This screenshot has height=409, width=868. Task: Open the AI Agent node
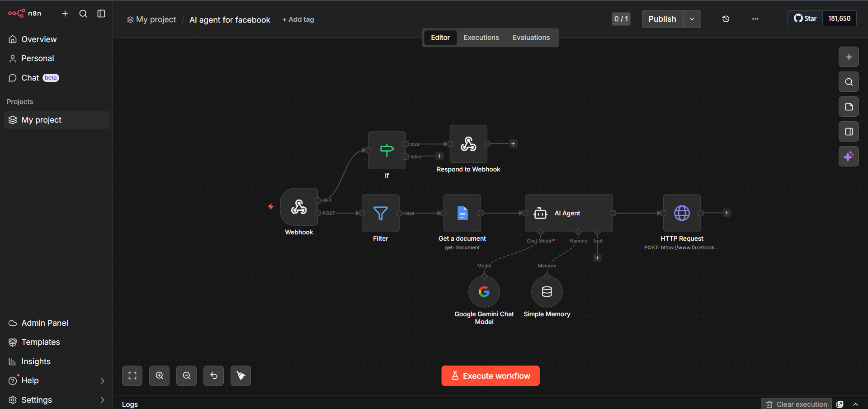pos(568,213)
